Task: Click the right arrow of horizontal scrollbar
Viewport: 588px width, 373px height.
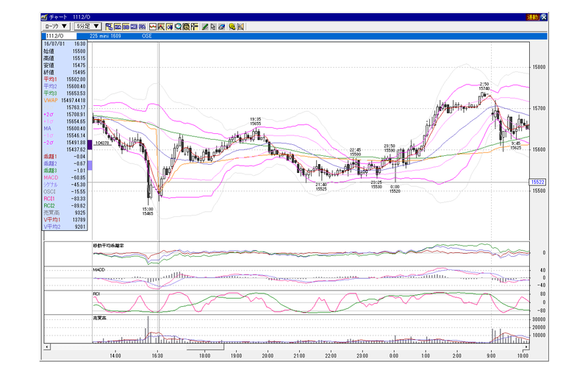Action: coord(526,347)
